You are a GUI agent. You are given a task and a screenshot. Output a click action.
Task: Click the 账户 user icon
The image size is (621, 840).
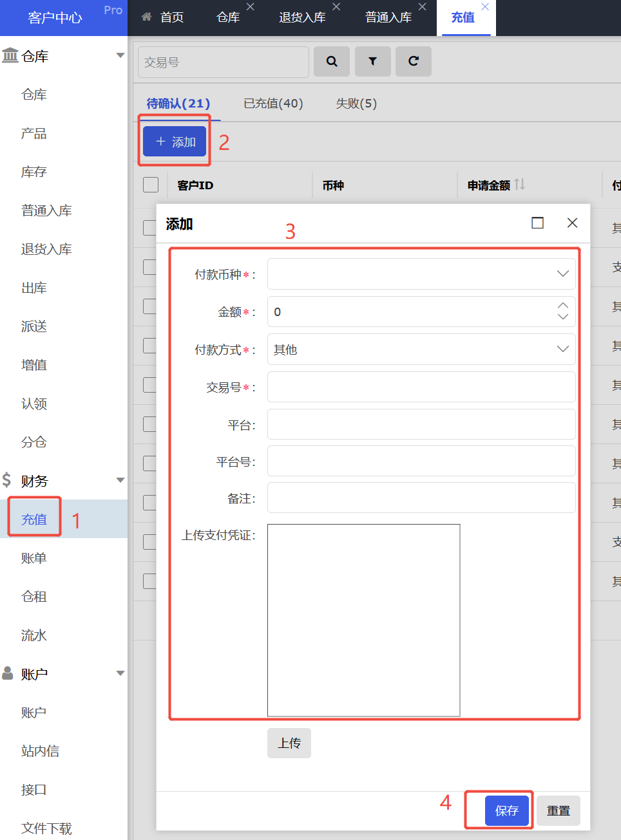(x=8, y=673)
